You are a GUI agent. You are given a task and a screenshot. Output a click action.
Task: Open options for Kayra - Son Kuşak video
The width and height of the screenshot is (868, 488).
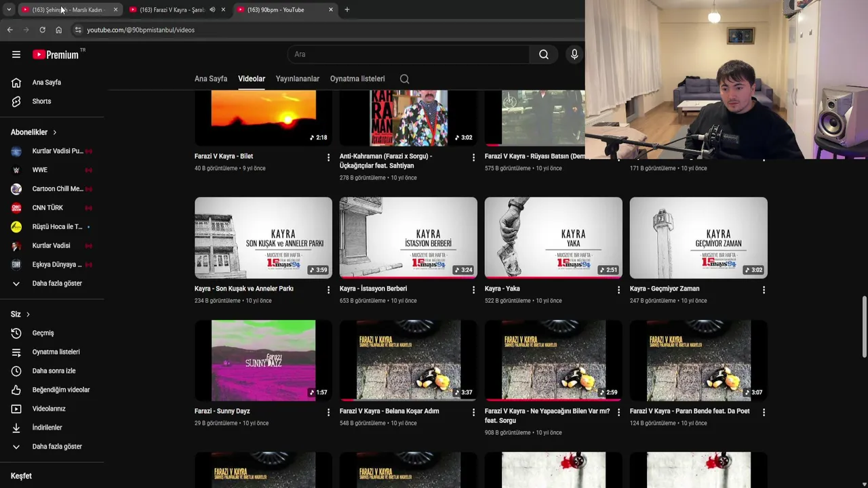pyautogui.click(x=328, y=289)
